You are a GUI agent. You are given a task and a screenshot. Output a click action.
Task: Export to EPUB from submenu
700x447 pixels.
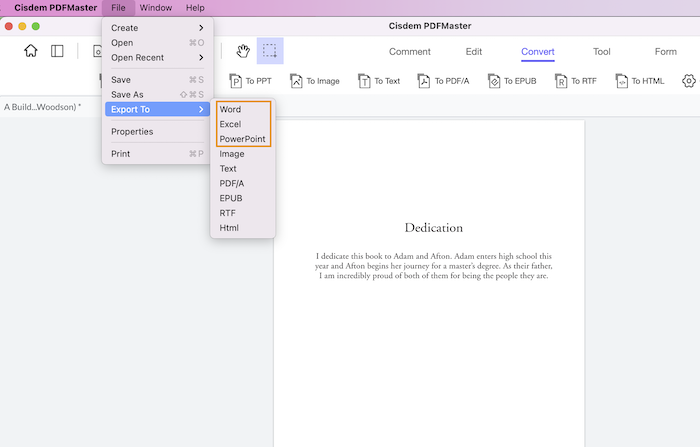pos(243,198)
